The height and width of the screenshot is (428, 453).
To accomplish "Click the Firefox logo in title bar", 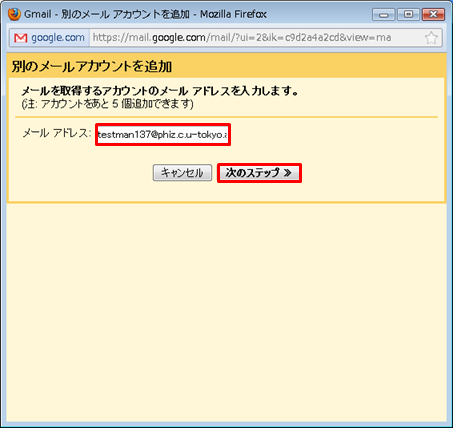I will (14, 14).
